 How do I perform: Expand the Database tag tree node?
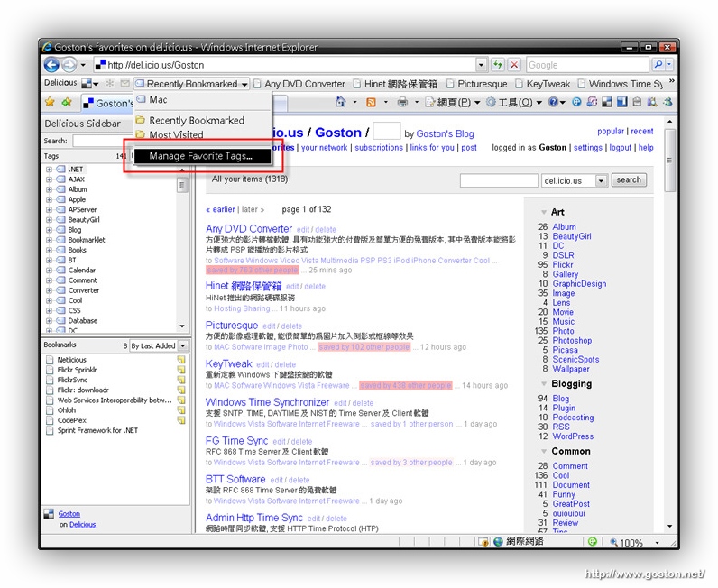(x=49, y=320)
